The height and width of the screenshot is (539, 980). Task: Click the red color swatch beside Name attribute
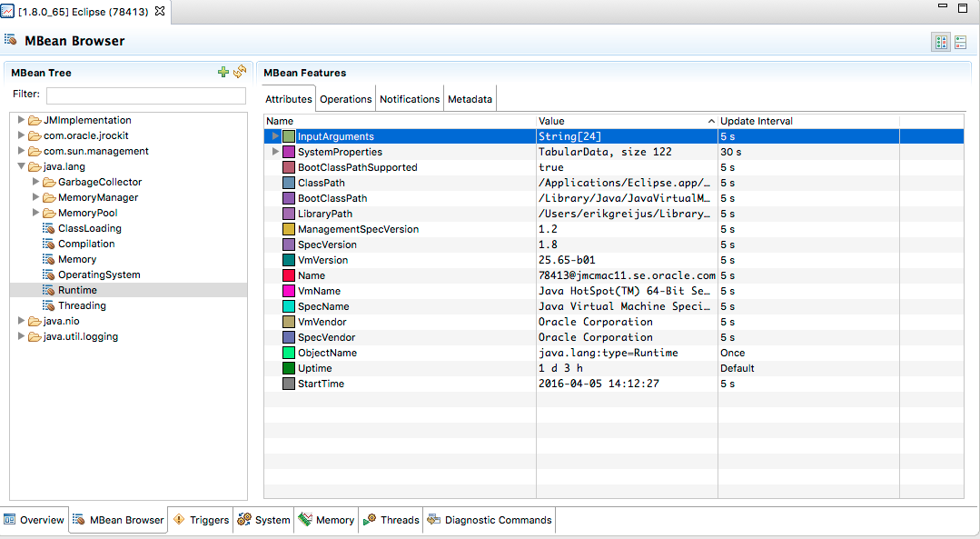click(x=289, y=275)
